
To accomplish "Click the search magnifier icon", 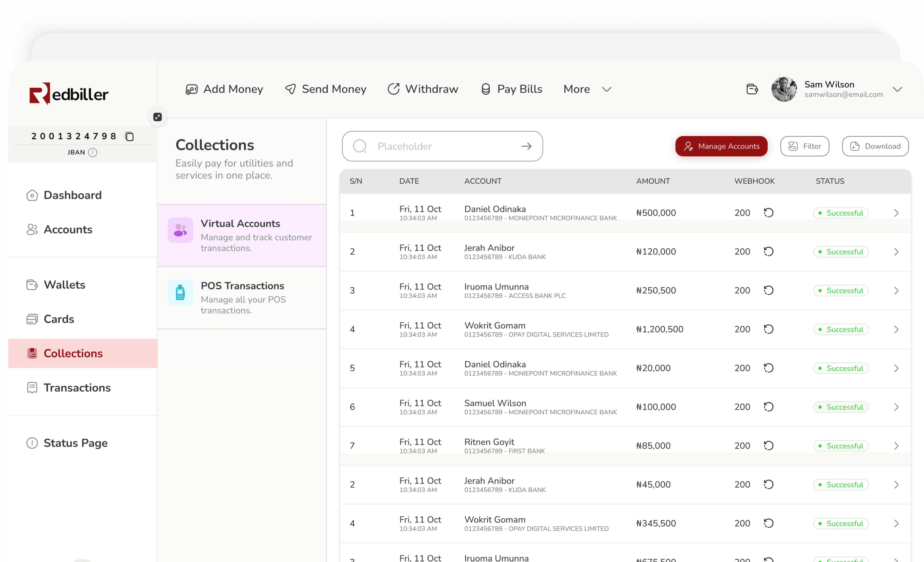I will tap(360, 146).
